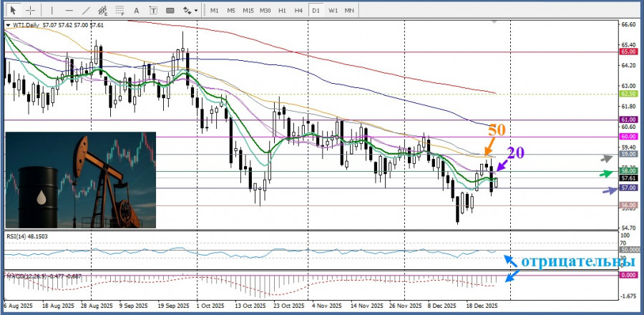Click the red 65.00 price level label
The image size is (644, 315).
628,52
